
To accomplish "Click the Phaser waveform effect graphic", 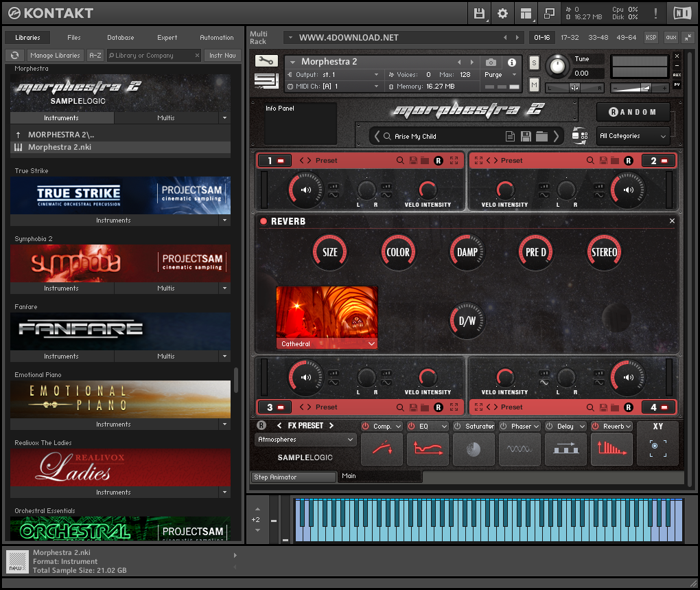I will pyautogui.click(x=520, y=450).
